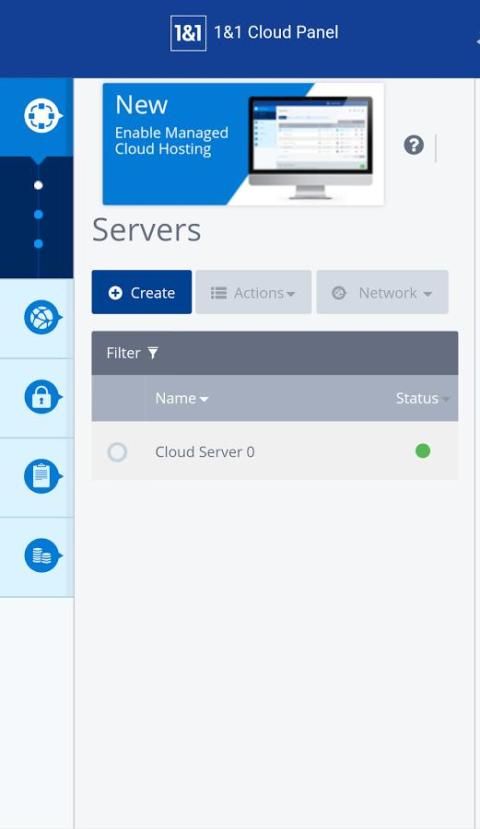This screenshot has width=480, height=829.
Task: Select the first white submenu dot
Action: point(38,185)
